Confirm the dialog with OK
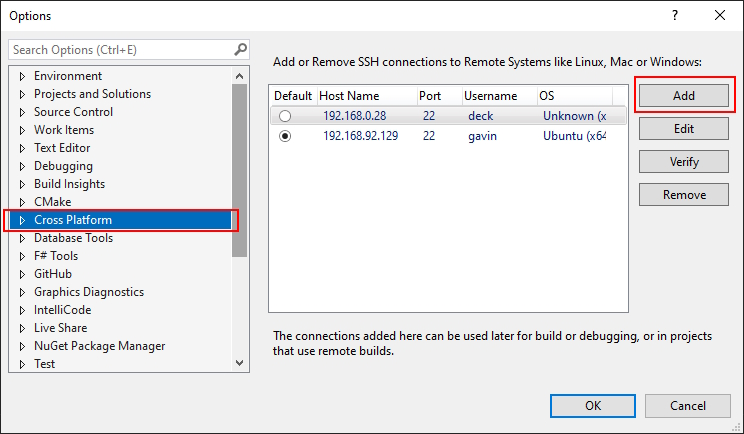The image size is (744, 434). [x=593, y=405]
